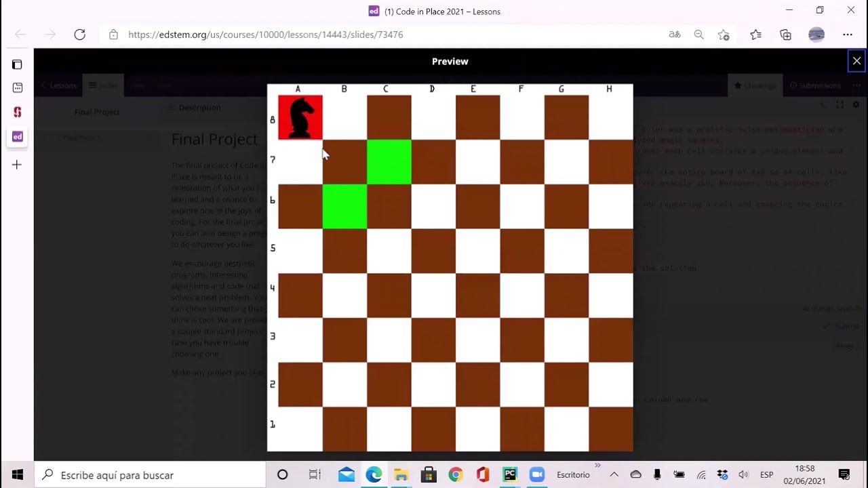Open the browser settings and more menu

tap(848, 35)
